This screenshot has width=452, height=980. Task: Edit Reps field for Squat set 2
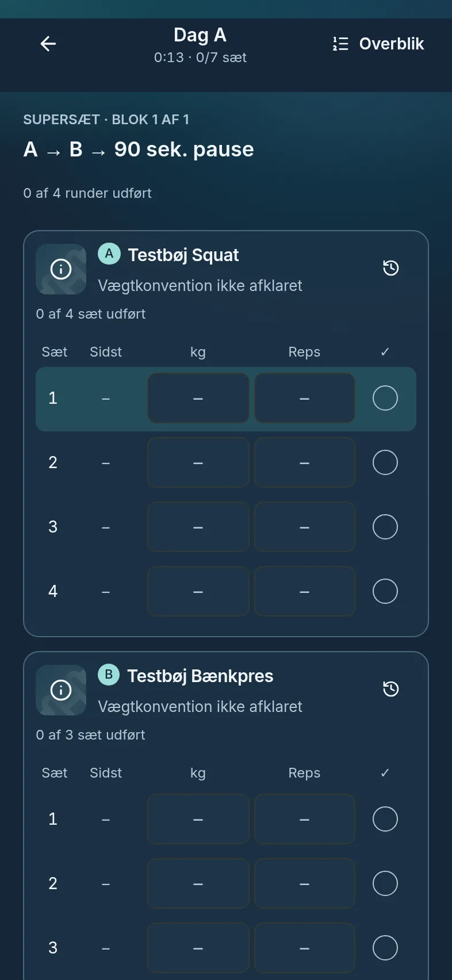[x=305, y=462]
